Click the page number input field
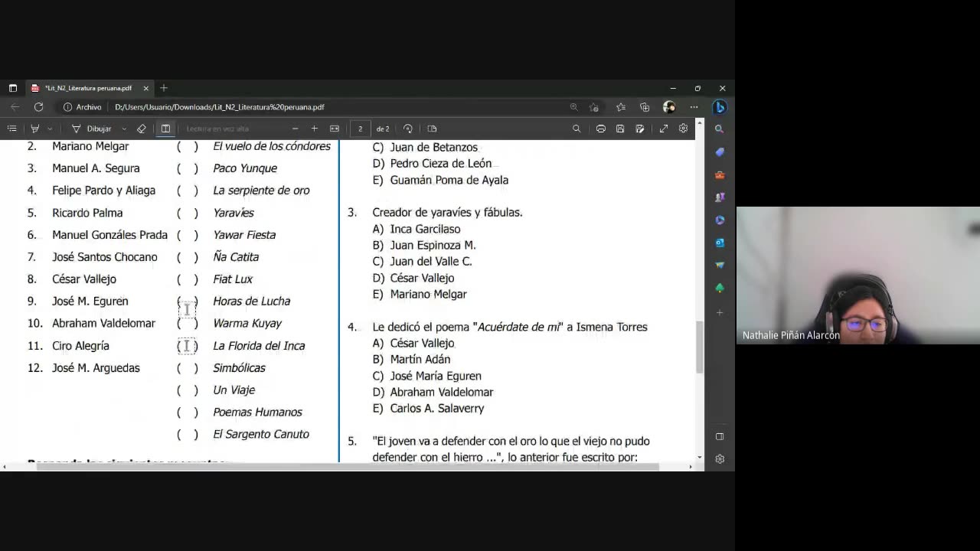980x551 pixels. pyautogui.click(x=360, y=129)
